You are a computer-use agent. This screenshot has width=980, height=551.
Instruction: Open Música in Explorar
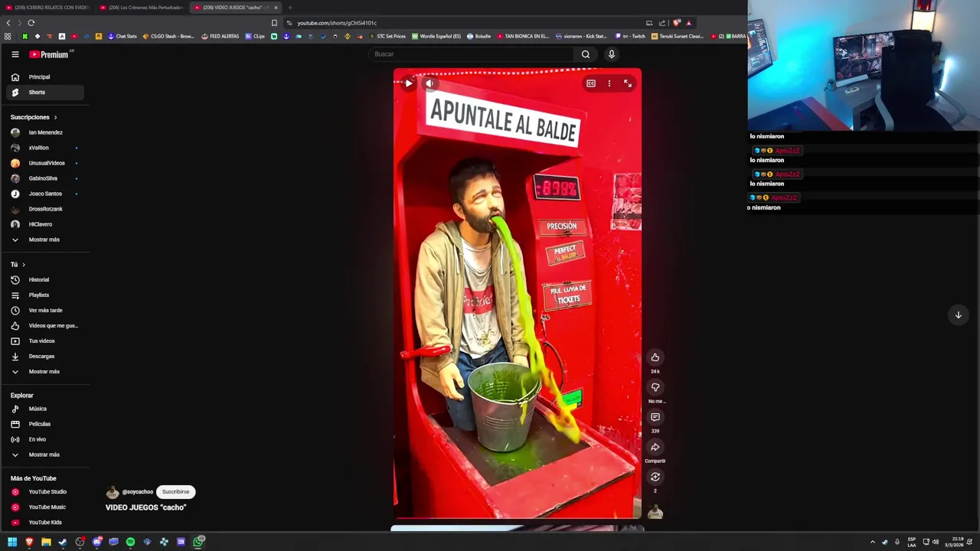coord(45,409)
